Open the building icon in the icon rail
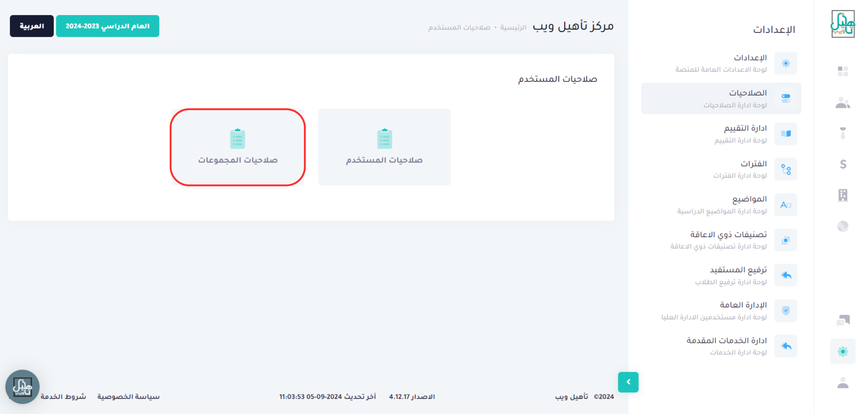This screenshot has width=868, height=414. pos(843,195)
